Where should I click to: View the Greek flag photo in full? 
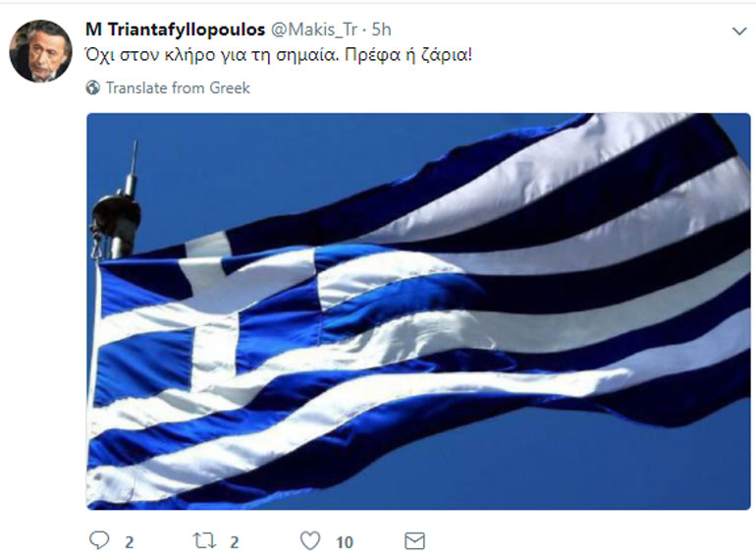pos(418,311)
